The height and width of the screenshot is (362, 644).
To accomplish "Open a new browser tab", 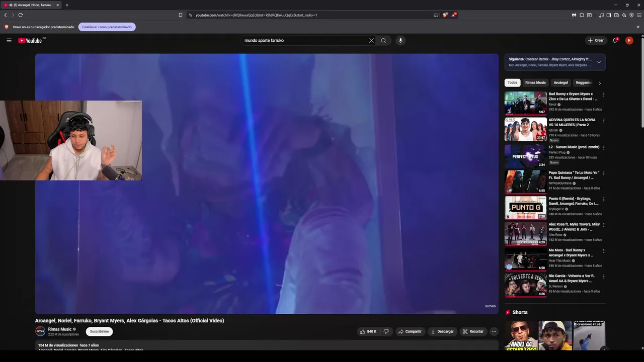I will pos(67,5).
